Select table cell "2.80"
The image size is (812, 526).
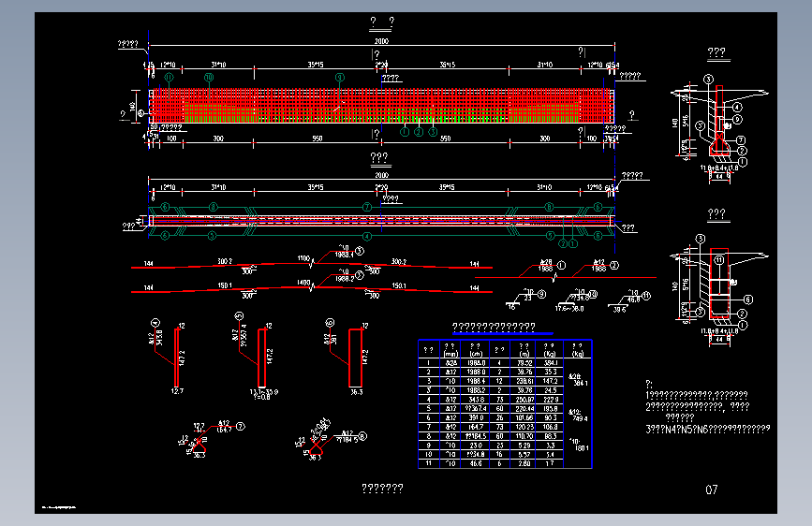coord(524,463)
